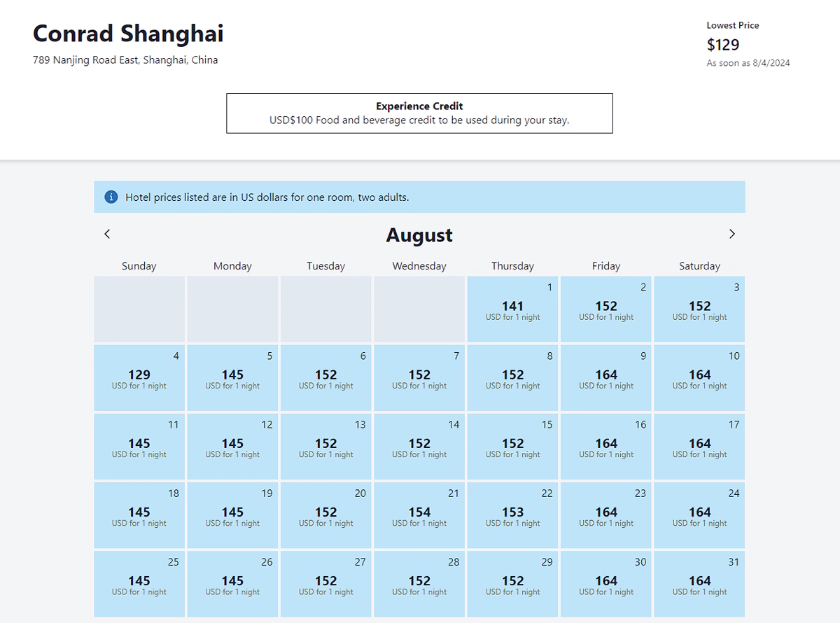This screenshot has height=623, width=840.
Task: Click the blue info icon in banner
Action: (111, 197)
